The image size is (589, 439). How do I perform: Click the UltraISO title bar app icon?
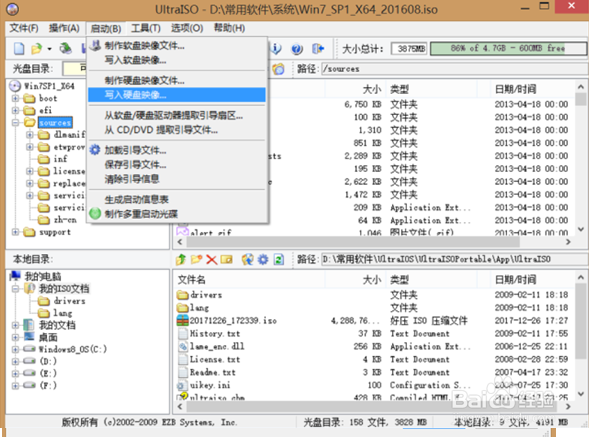[12, 9]
